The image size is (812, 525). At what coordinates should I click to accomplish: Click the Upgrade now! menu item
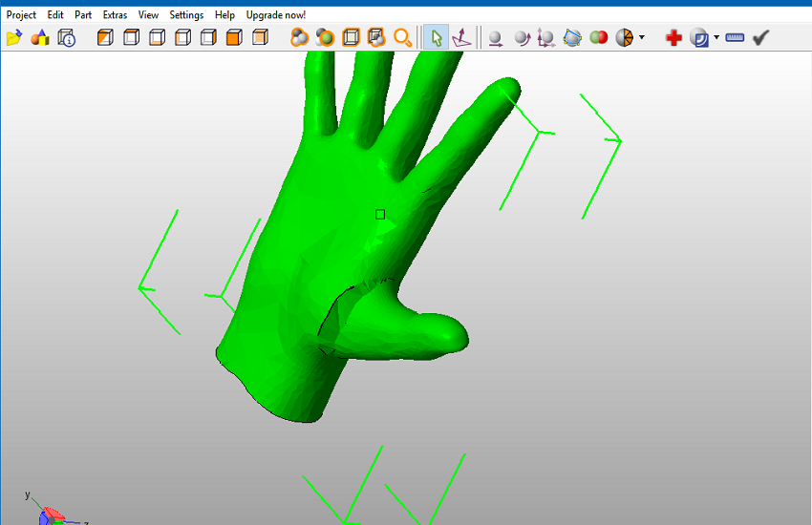(276, 15)
